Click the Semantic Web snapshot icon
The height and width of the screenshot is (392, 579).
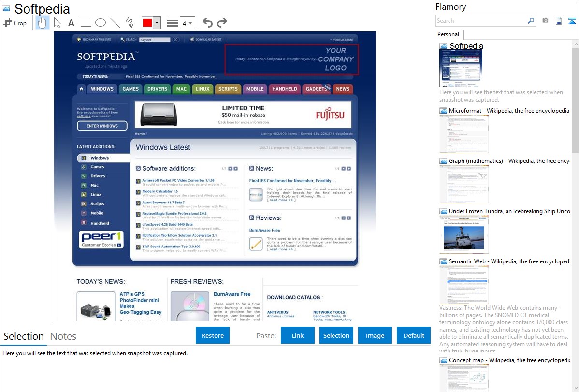pos(443,261)
